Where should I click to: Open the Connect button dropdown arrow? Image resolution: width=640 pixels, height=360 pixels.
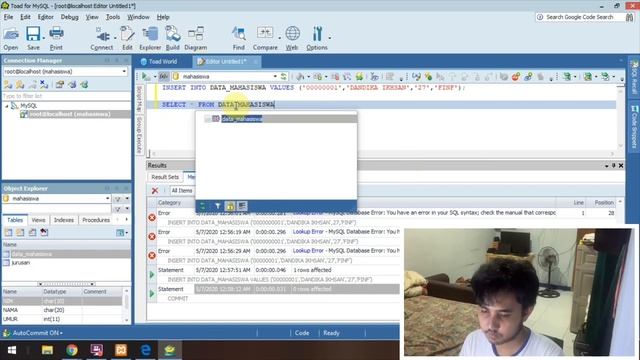pyautogui.click(x=116, y=38)
